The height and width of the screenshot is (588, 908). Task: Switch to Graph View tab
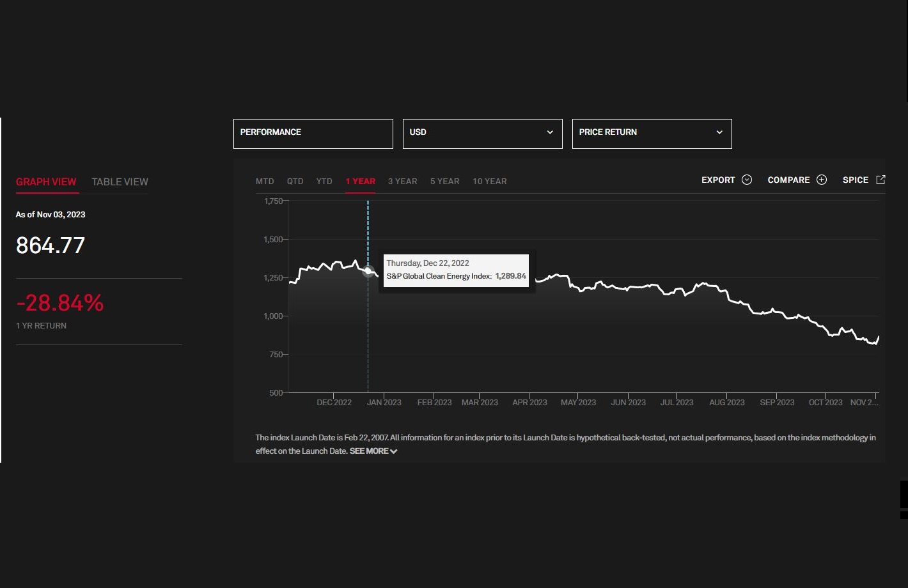point(46,182)
